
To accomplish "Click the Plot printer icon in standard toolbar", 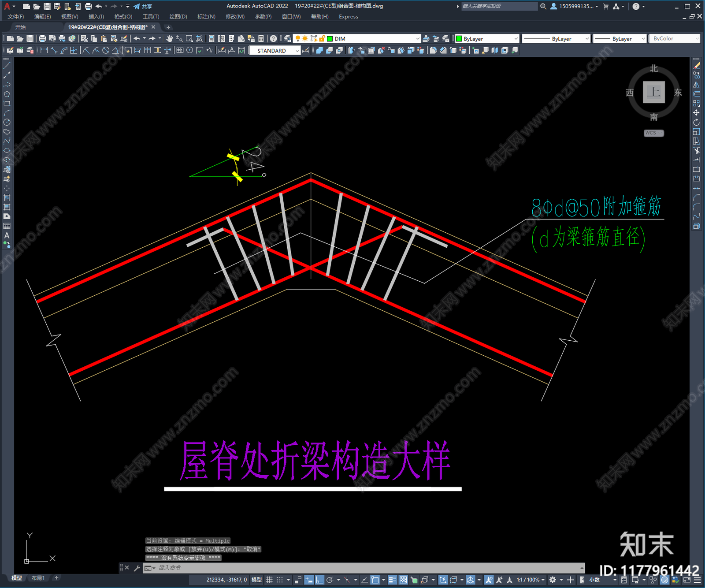I will click(x=42, y=39).
